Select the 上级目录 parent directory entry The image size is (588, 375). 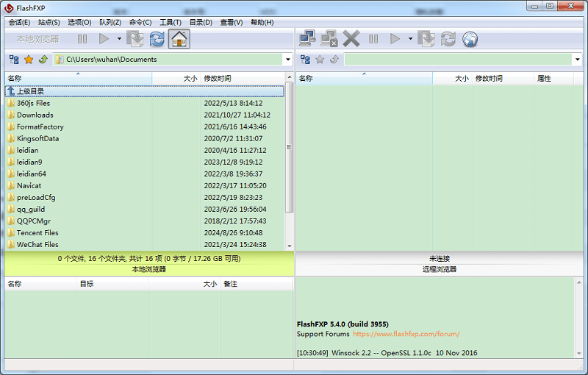tap(30, 91)
